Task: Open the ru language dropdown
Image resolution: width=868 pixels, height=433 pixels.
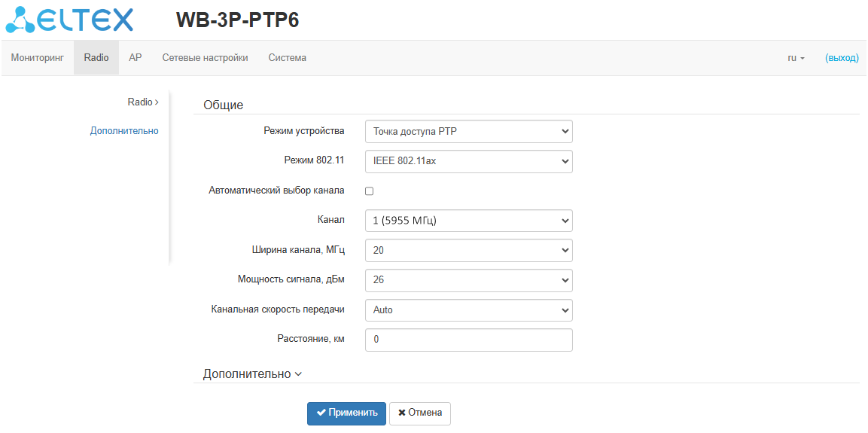Action: [796, 58]
